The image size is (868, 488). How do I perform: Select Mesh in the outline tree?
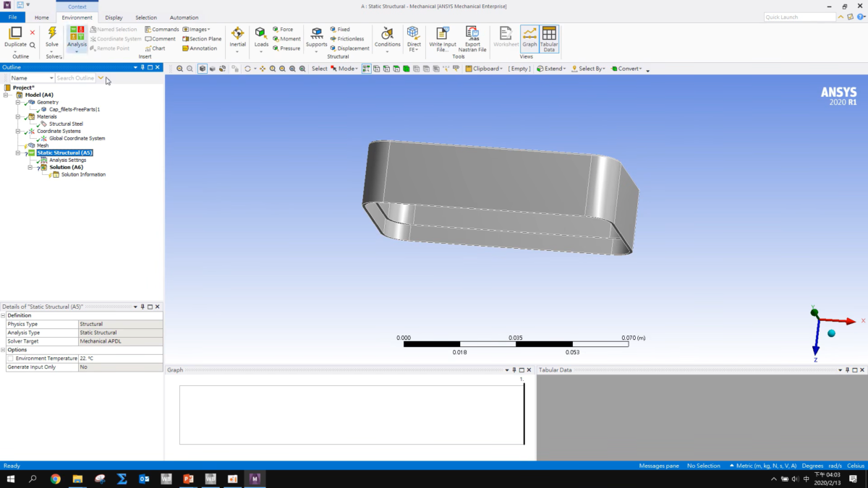pos(43,145)
